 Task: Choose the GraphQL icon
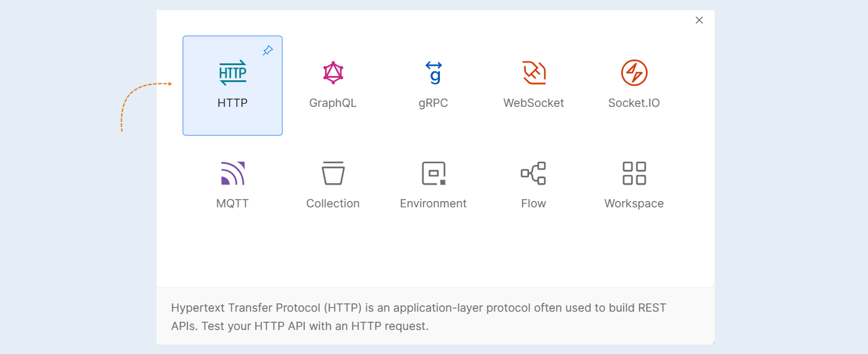click(x=333, y=73)
